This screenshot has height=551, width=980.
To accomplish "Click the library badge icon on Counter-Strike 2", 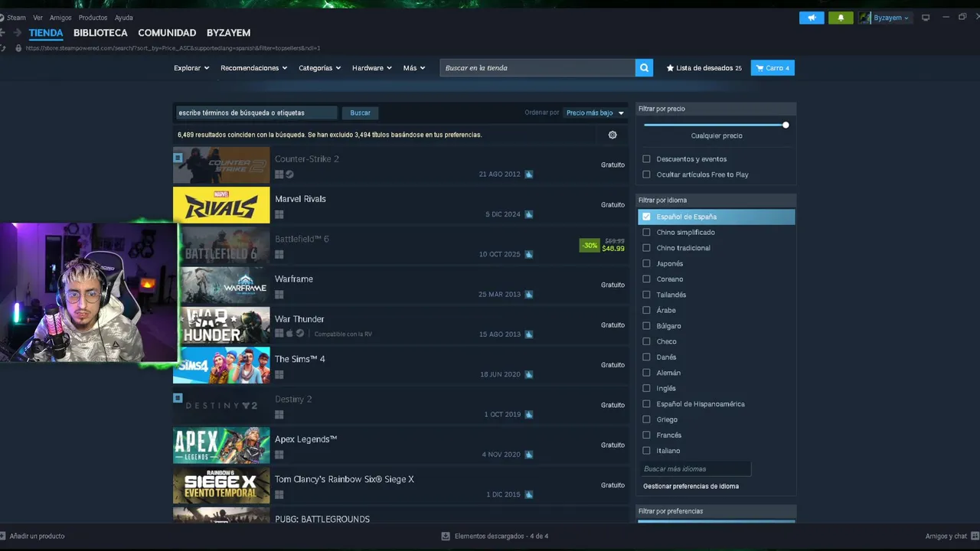I will click(178, 158).
